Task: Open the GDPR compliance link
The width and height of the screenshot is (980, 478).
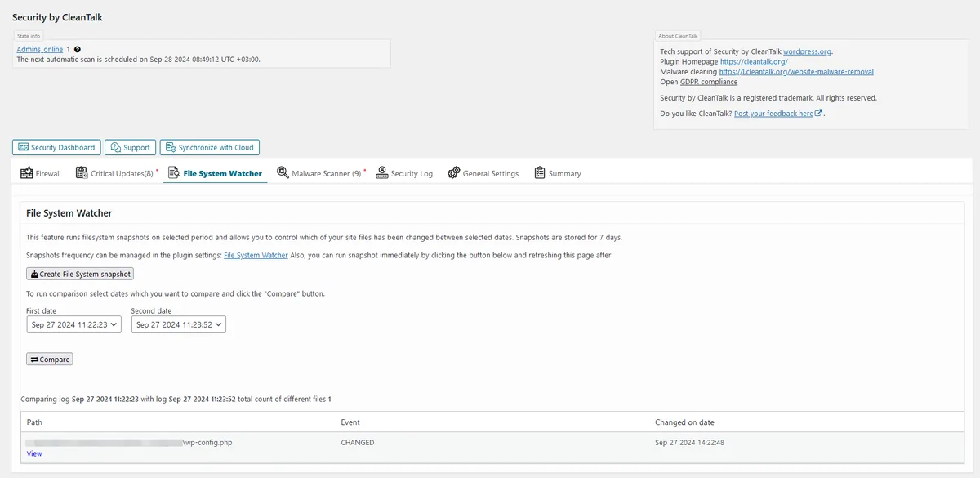Action: pyautogui.click(x=709, y=82)
